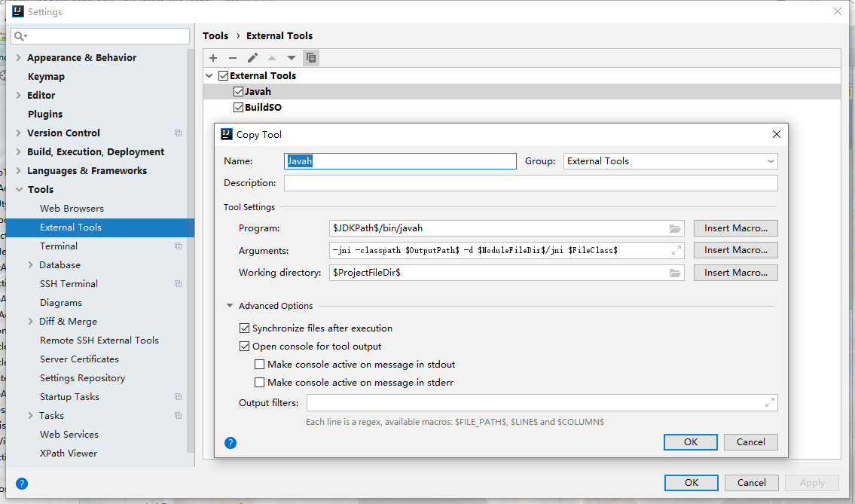Open the folder browser for the Program field
The width and height of the screenshot is (855, 504).
[675, 228]
